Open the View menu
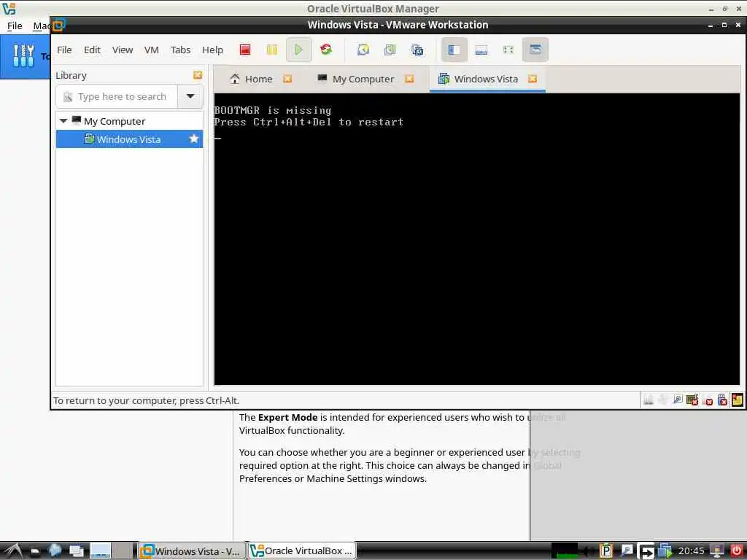 [x=123, y=50]
